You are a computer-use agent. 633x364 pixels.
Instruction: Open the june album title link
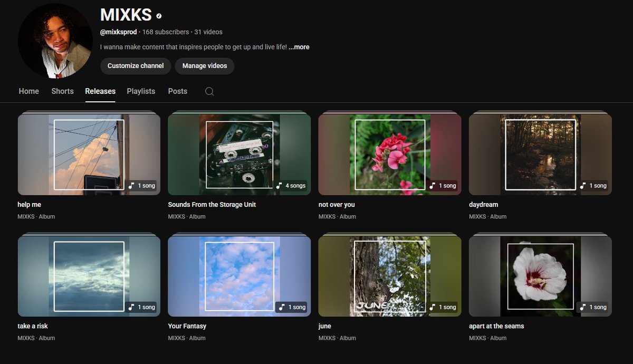tap(325, 326)
